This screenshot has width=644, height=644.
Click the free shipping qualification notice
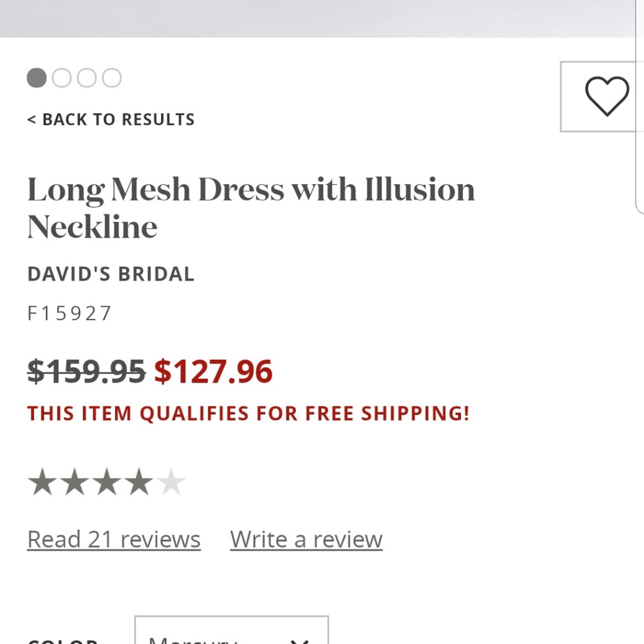point(248,413)
